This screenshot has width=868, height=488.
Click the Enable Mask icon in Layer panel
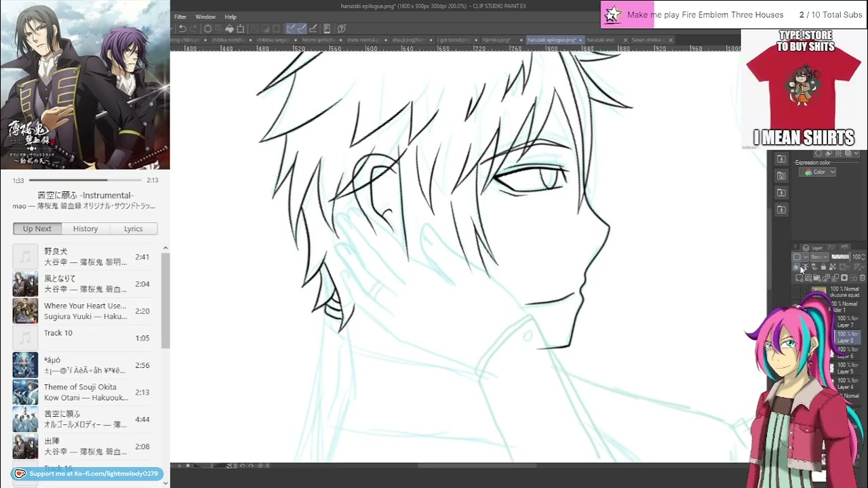[x=844, y=268]
